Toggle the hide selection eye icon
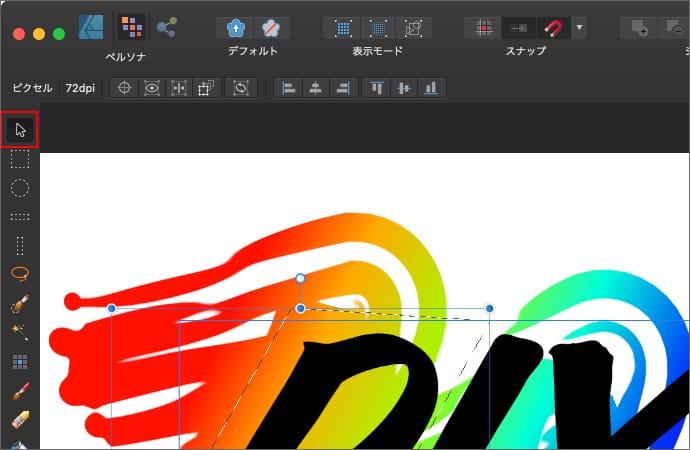The image size is (690, 450). [x=151, y=88]
